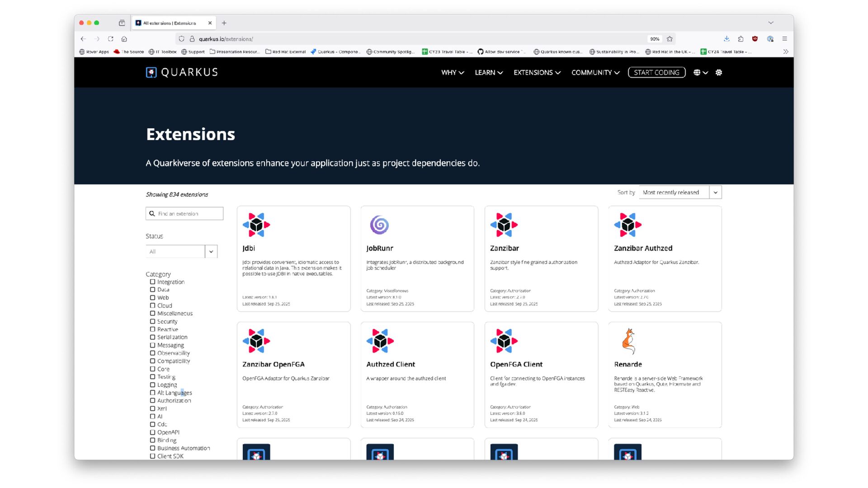Bookmark page with star icon
Image resolution: width=868 pixels, height=488 pixels.
point(670,39)
